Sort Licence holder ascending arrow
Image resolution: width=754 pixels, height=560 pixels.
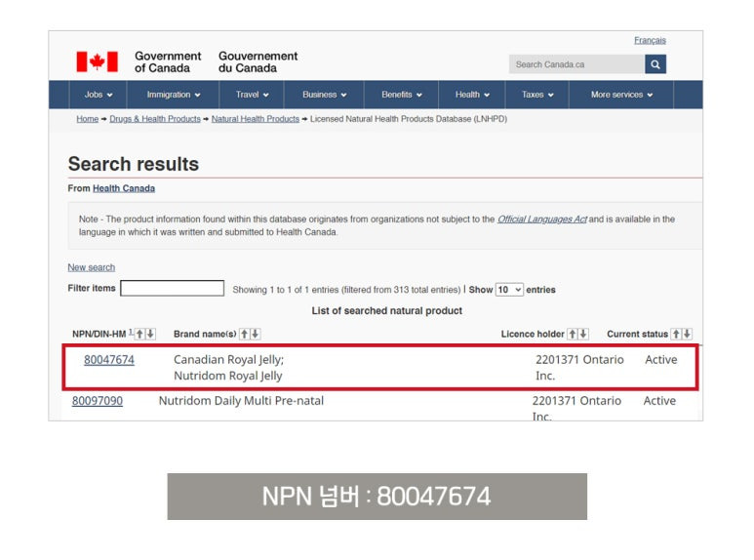[x=573, y=334]
